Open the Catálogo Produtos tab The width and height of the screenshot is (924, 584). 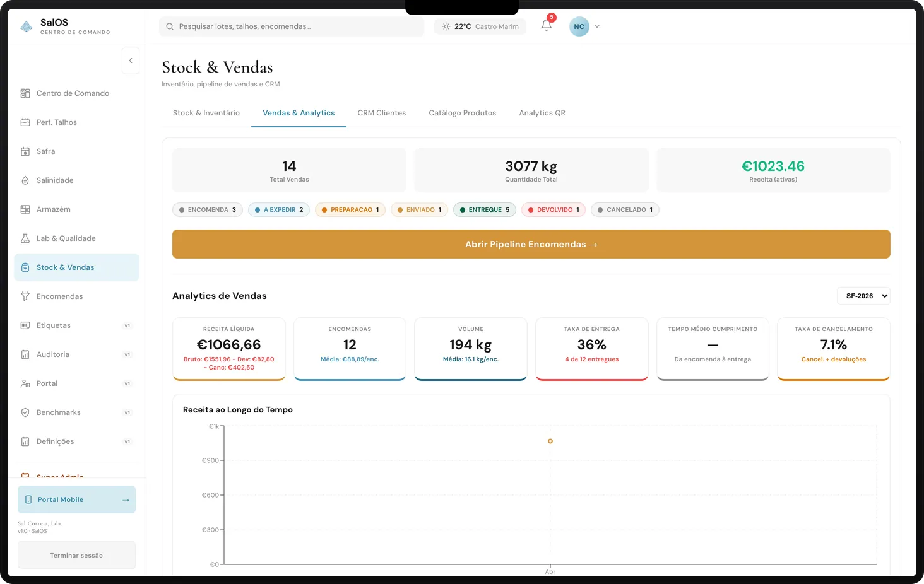point(462,112)
